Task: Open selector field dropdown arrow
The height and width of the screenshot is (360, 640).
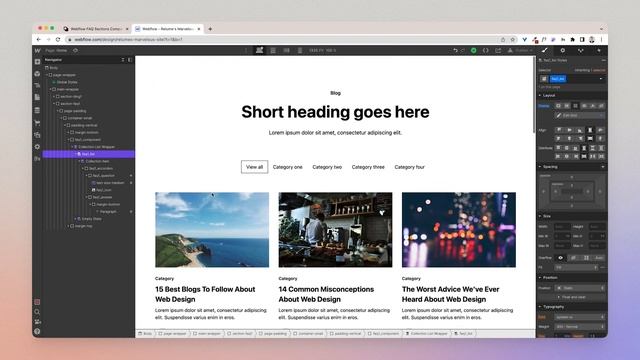Action: 600,79
